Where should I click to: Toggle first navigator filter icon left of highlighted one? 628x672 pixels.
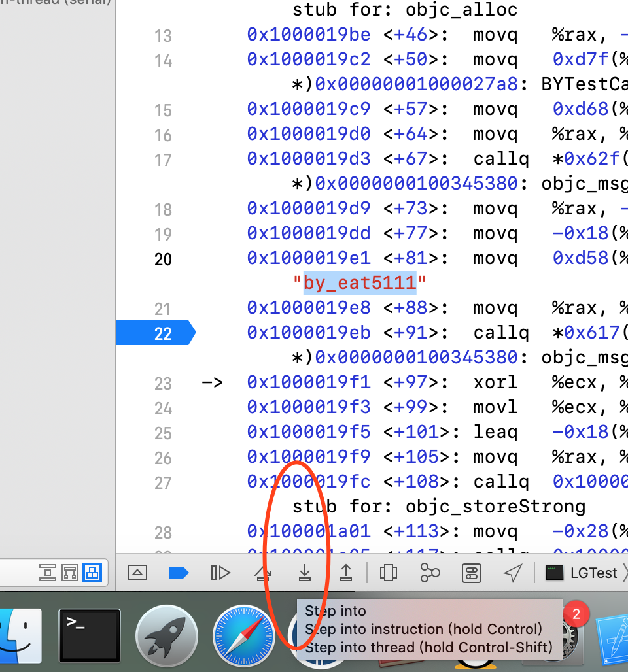48,573
